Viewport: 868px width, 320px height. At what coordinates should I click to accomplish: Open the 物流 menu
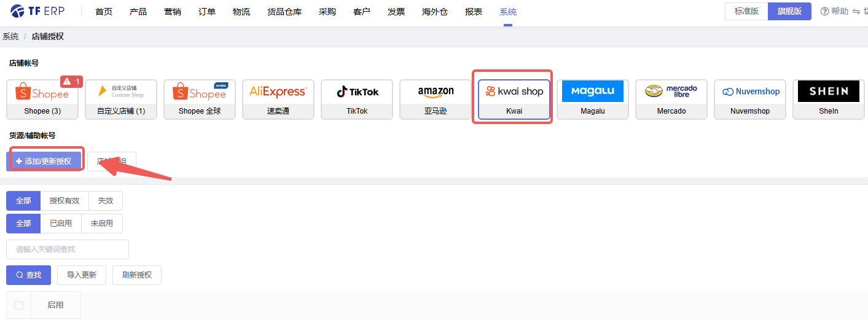tap(241, 12)
